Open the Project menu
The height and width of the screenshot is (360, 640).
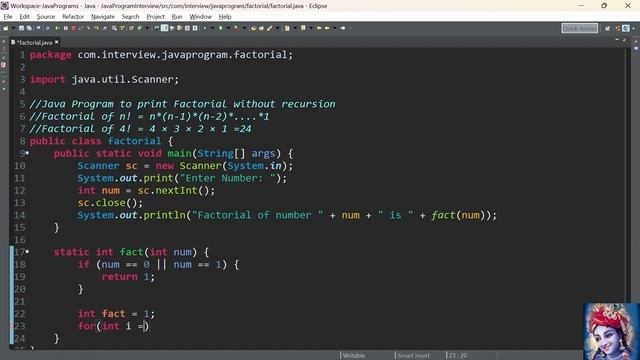(x=156, y=17)
